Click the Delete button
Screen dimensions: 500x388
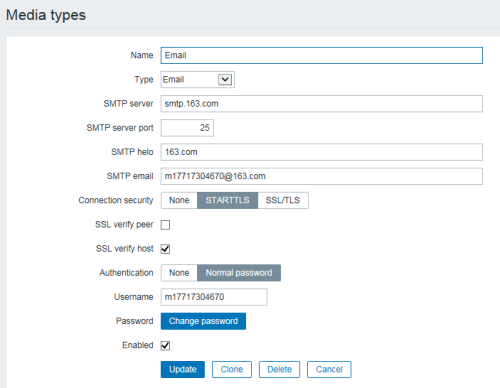pos(279,369)
